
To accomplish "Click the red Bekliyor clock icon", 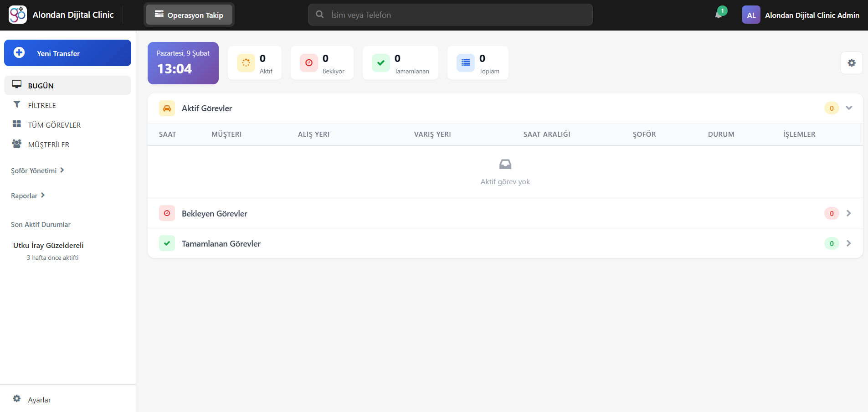I will click(x=308, y=63).
